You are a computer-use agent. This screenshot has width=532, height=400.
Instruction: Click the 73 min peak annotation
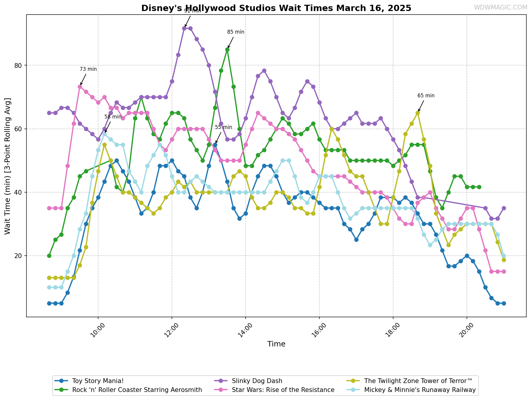[88, 69]
